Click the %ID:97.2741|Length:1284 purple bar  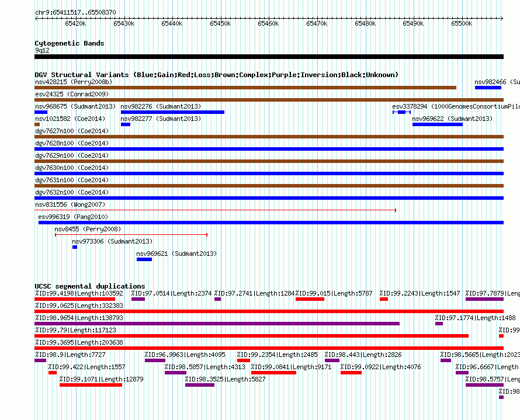click(217, 299)
